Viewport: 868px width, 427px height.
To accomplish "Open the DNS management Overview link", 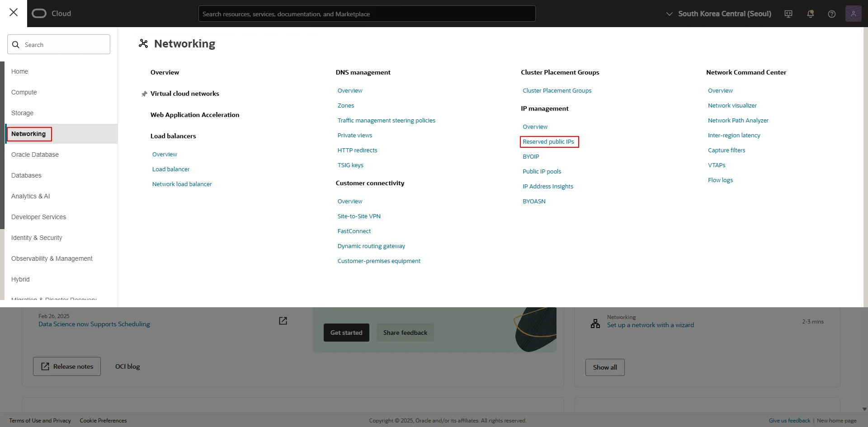I will point(350,90).
